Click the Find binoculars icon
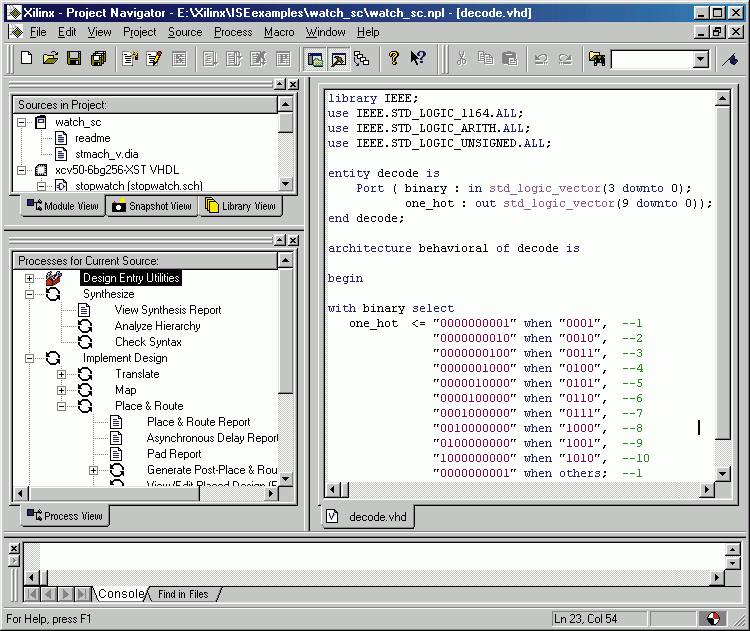Viewport: 750px width, 631px height. point(597,59)
